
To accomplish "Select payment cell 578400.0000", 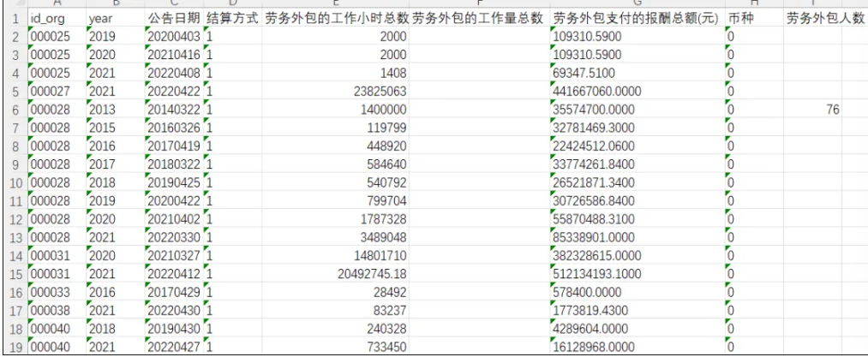I will [x=638, y=292].
